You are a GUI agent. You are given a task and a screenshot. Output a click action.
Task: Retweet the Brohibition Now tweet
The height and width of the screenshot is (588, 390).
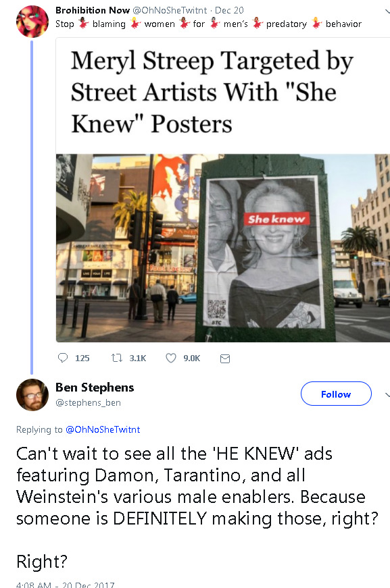[x=117, y=358]
